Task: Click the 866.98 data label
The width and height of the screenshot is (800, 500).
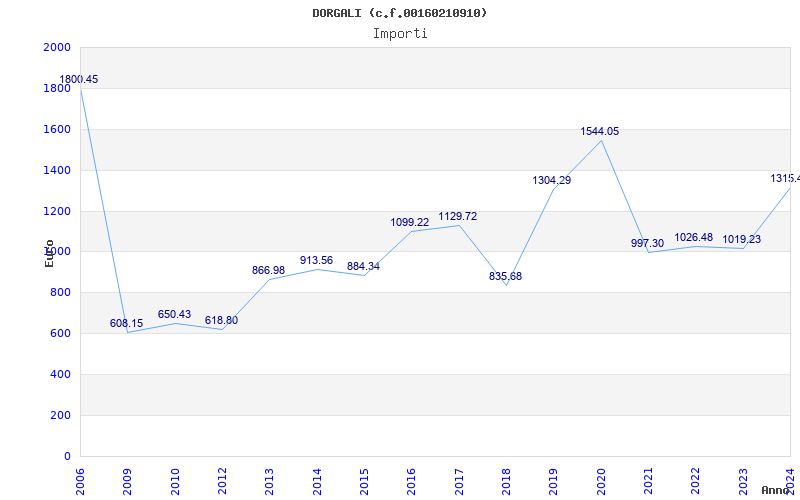Action: click(268, 270)
